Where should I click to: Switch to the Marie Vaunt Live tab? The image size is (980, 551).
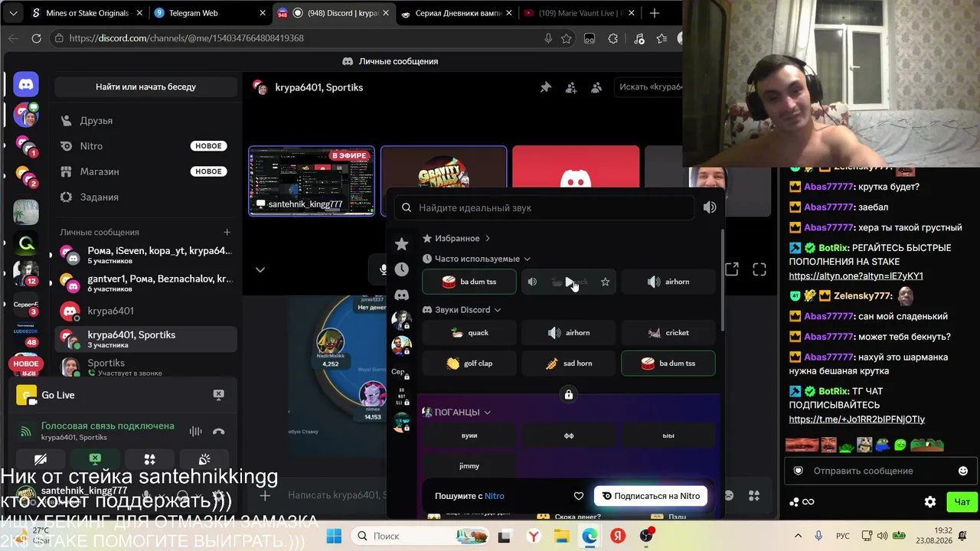(x=578, y=13)
